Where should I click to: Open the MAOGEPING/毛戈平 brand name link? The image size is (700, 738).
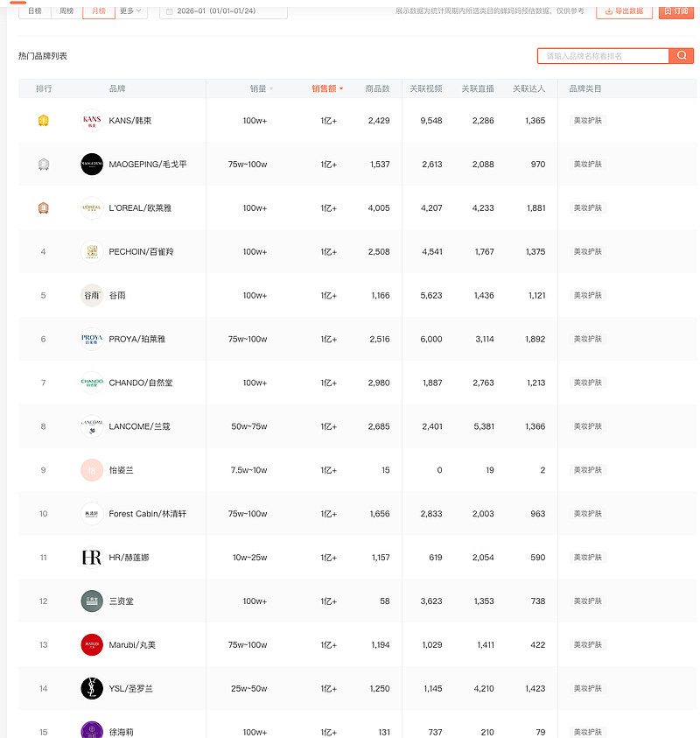coord(148,165)
